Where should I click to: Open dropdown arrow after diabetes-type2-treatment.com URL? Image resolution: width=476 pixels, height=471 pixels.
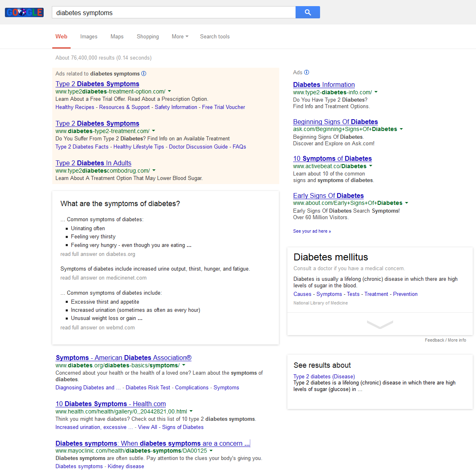pyautogui.click(x=153, y=131)
